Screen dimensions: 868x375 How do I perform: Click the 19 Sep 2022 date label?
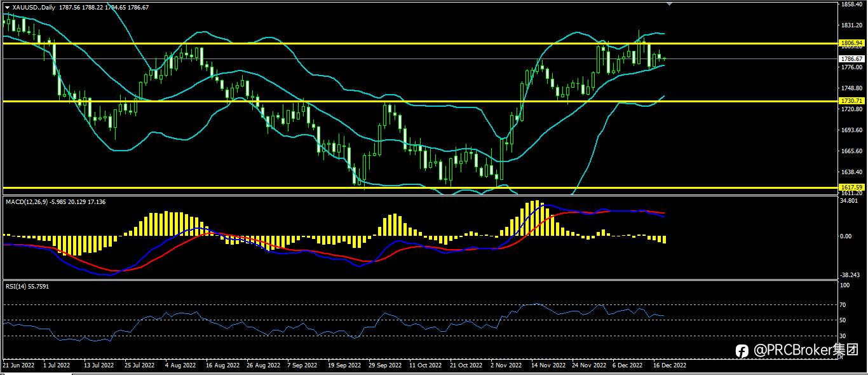pyautogui.click(x=343, y=366)
